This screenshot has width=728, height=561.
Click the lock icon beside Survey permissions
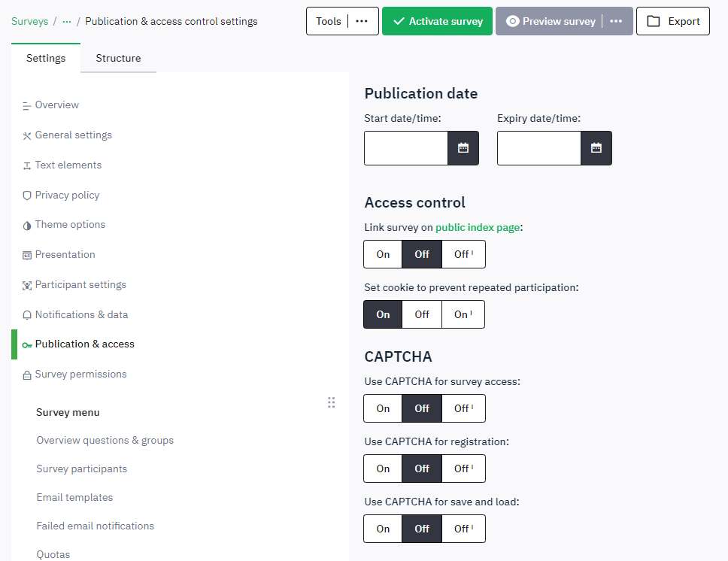(x=27, y=375)
